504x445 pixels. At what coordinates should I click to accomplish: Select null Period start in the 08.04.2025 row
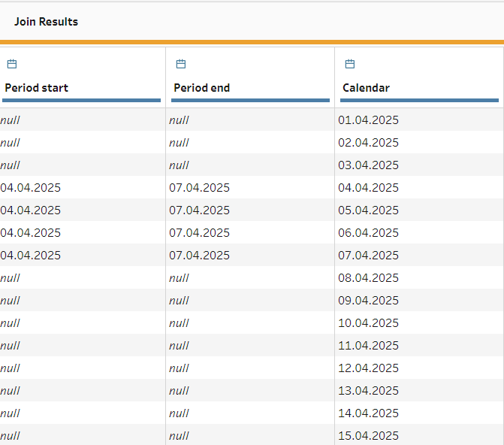[x=10, y=277]
